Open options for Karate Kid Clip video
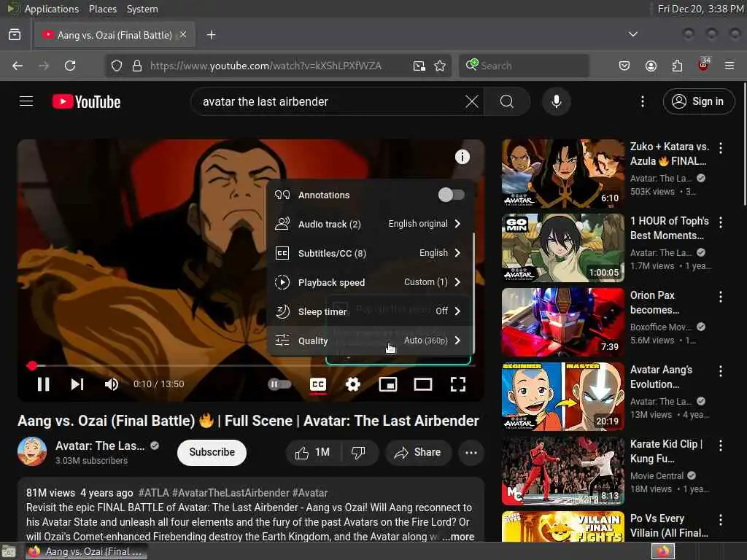Viewport: 747px width, 560px height. [720, 446]
